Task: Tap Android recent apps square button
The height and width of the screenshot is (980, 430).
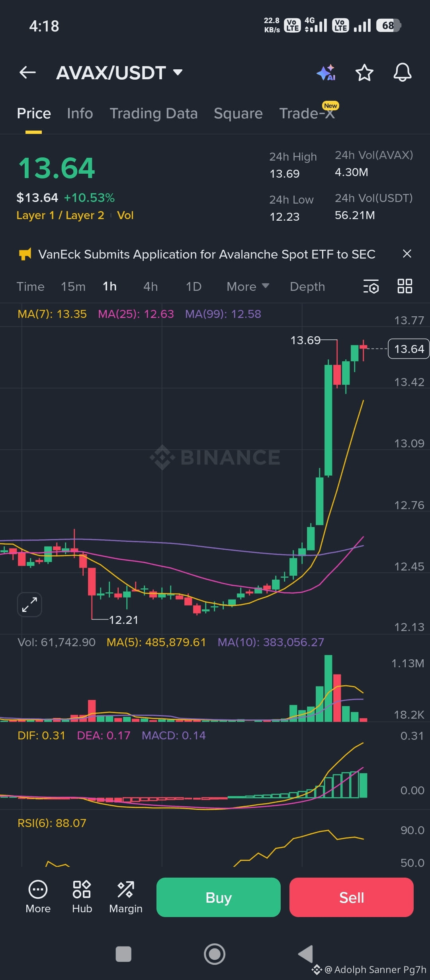Action: pos(123,954)
